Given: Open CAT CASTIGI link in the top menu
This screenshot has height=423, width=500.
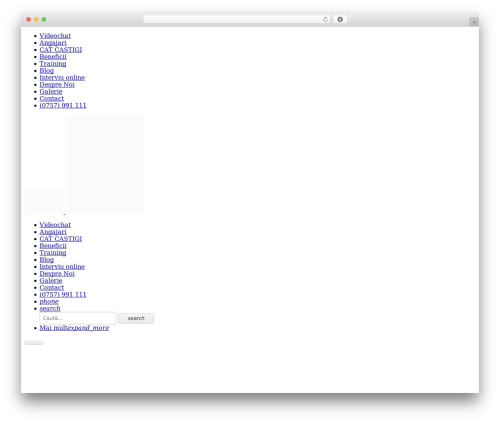Looking at the screenshot, I should click(x=61, y=50).
